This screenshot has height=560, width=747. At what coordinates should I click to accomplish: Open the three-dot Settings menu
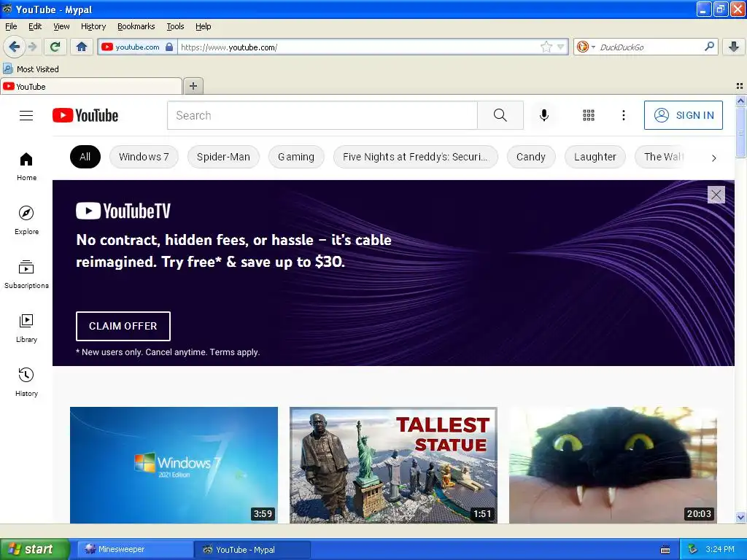click(x=624, y=115)
